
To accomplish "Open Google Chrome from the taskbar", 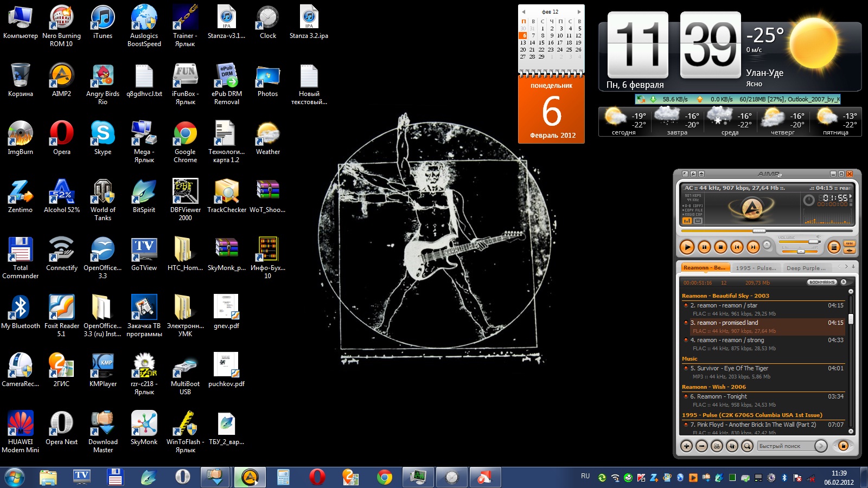I will pos(385,477).
